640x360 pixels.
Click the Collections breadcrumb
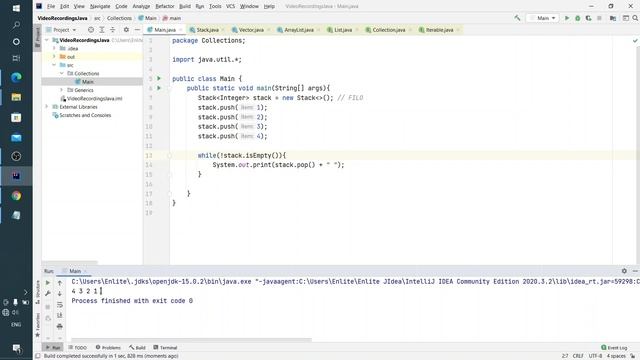119,18
